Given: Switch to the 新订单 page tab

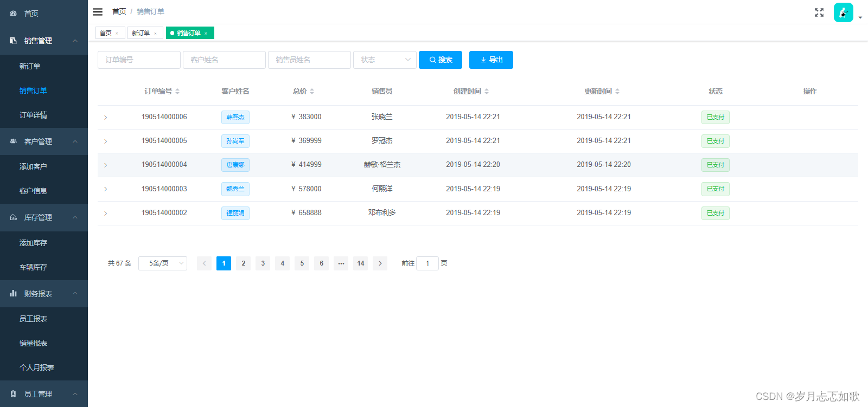Looking at the screenshot, I should [x=145, y=33].
